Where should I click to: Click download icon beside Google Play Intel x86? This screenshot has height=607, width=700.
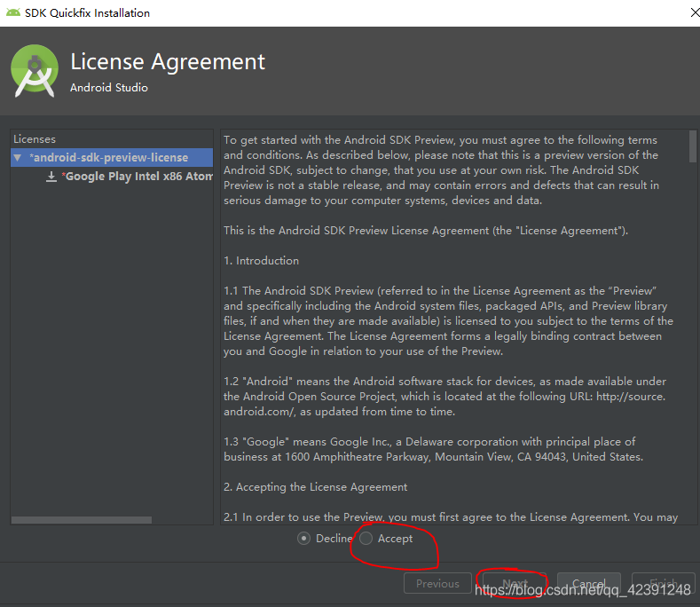coord(51,176)
